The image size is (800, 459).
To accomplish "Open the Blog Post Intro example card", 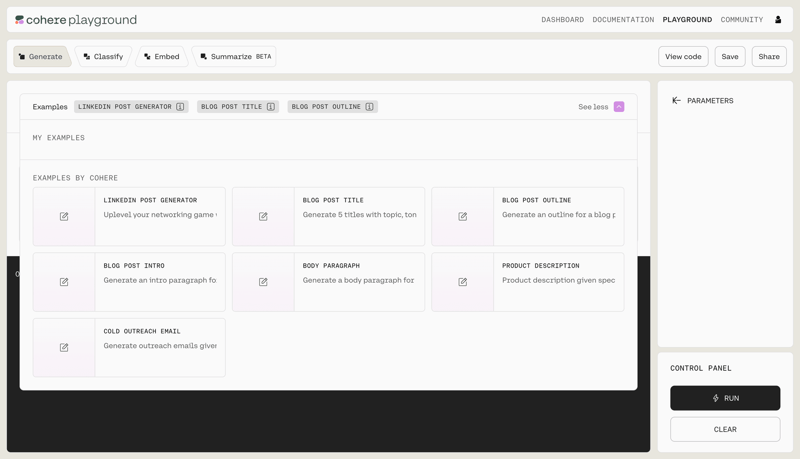I will [129, 282].
